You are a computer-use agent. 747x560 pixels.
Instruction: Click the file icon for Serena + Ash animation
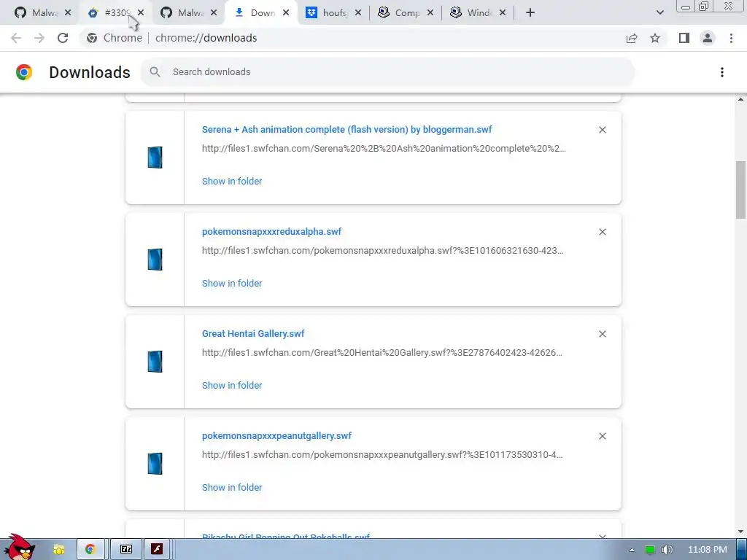point(155,157)
